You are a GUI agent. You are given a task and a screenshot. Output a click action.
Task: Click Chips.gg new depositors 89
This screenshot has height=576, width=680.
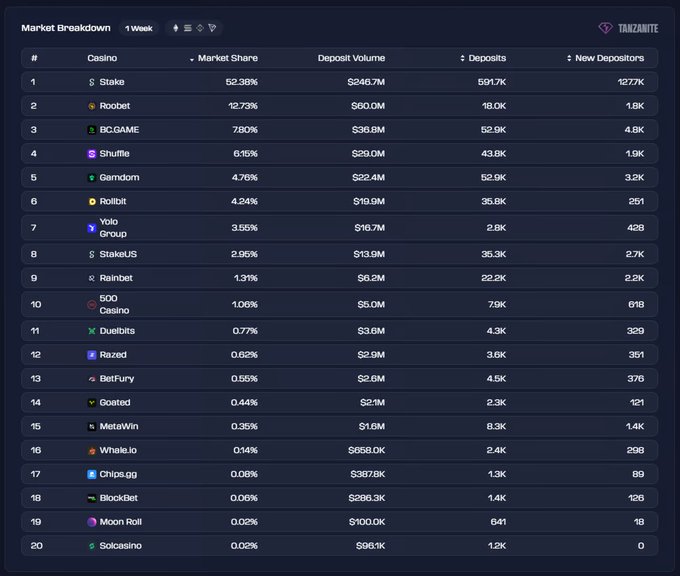tap(638, 474)
